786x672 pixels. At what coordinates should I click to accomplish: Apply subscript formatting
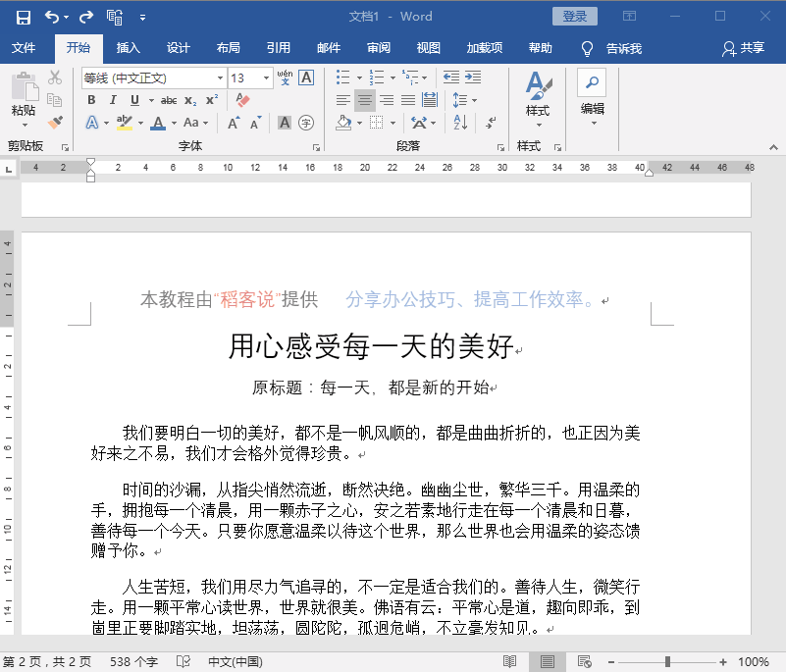191,100
